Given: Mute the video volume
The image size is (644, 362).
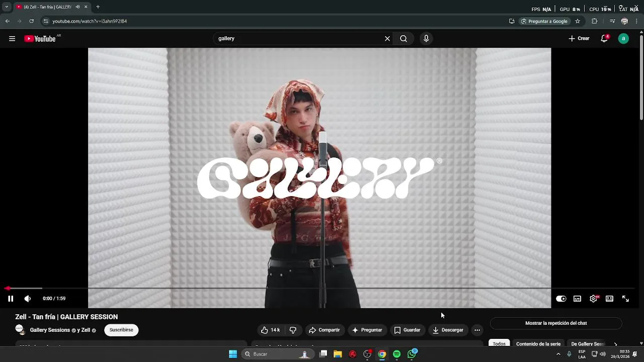Looking at the screenshot, I should [x=27, y=299].
